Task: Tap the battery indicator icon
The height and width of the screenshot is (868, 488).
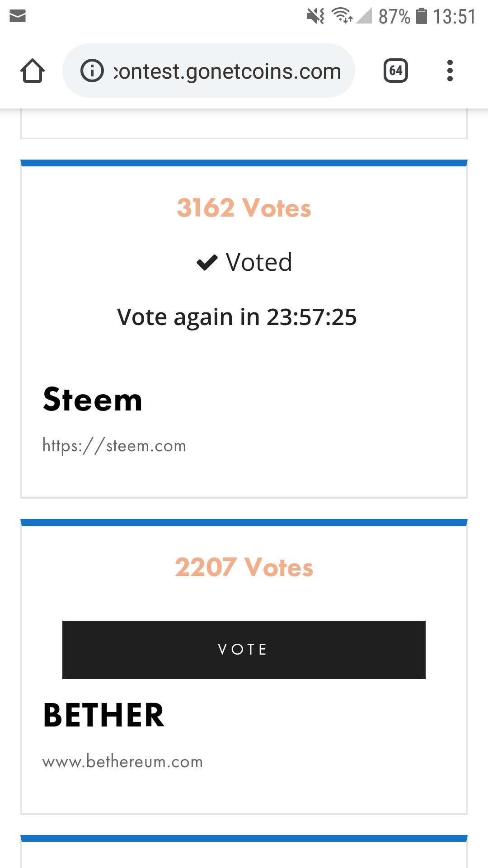Action: point(421,16)
